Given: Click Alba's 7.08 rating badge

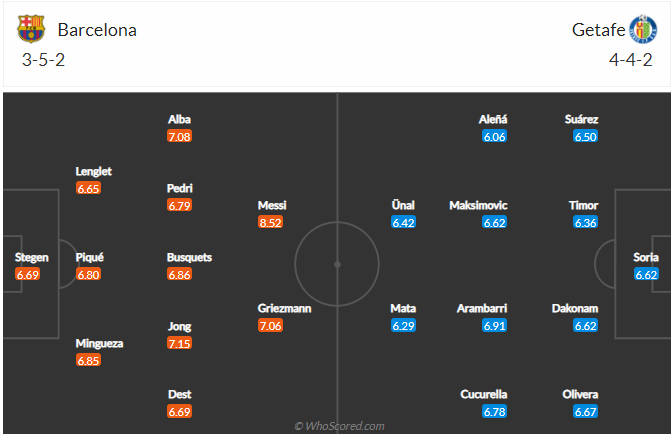Looking at the screenshot, I should [x=180, y=136].
